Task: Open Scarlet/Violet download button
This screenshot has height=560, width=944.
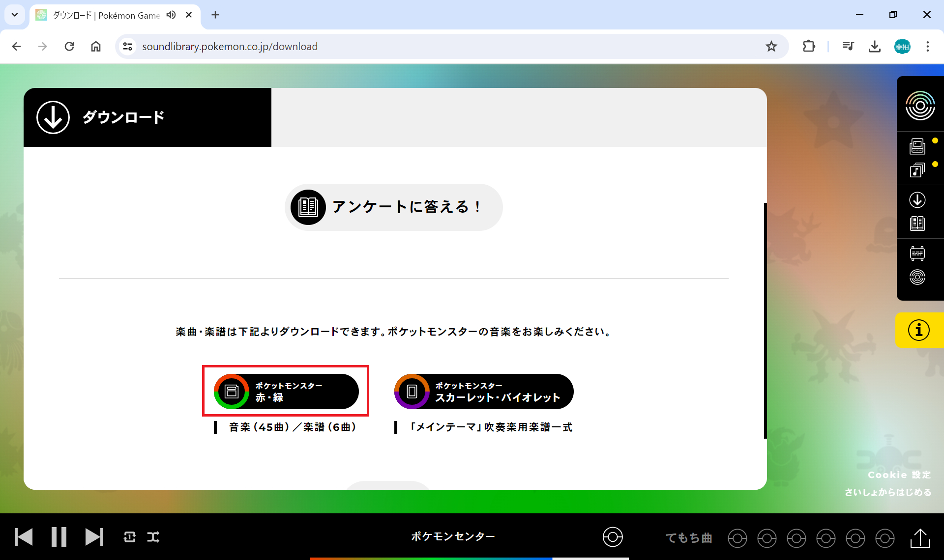Action: [484, 392]
